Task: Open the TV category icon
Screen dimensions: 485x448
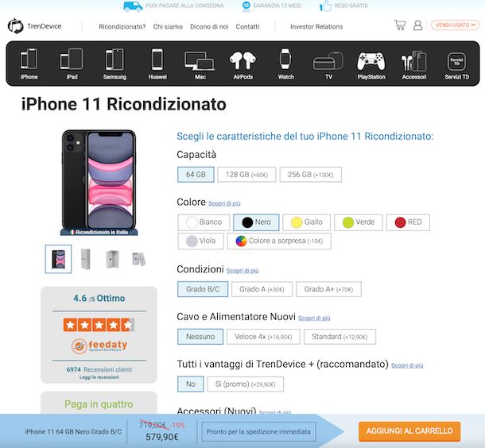Action: [x=328, y=64]
